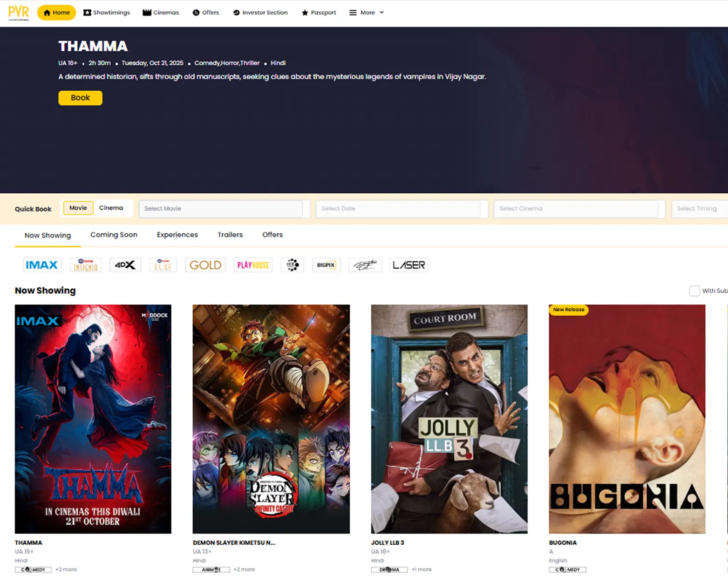Choose the GOLD experience icon

[205, 265]
